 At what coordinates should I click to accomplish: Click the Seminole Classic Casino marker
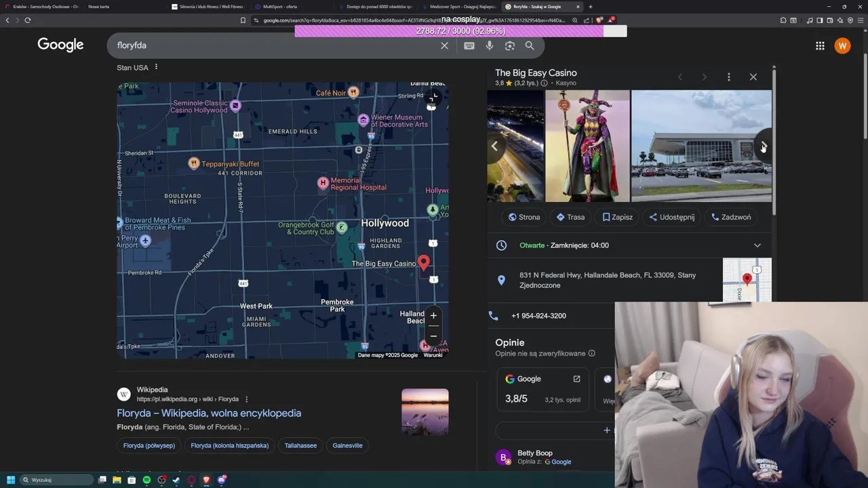tap(235, 105)
